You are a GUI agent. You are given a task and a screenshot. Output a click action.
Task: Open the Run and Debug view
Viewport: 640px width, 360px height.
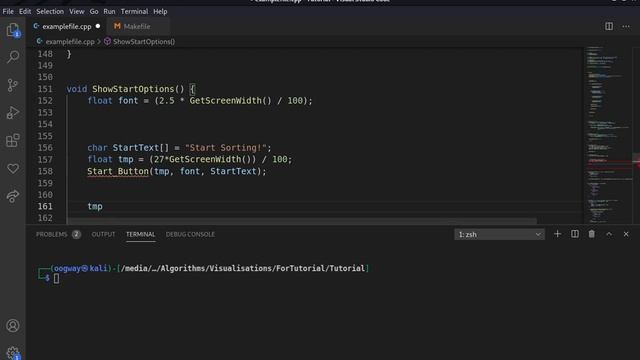click(x=13, y=113)
